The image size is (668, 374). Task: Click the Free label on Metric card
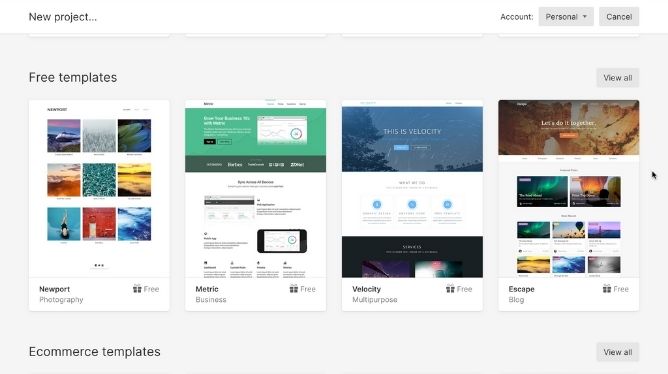pos(308,289)
